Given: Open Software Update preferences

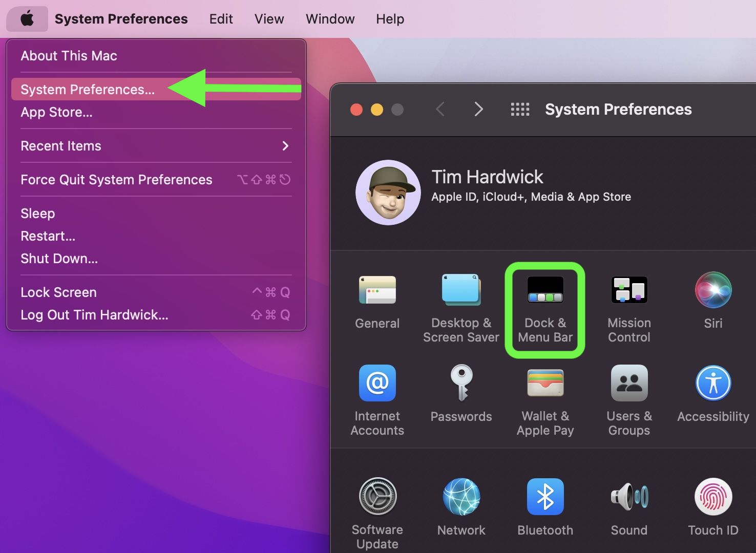Looking at the screenshot, I should point(377,514).
